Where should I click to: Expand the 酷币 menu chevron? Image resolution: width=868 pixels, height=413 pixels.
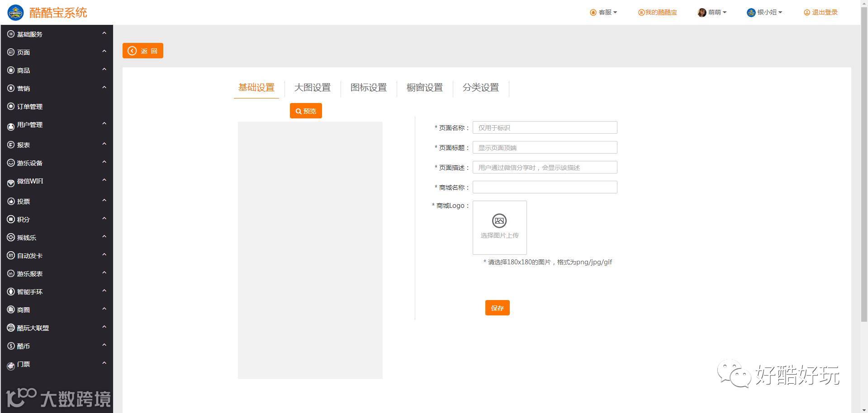click(104, 345)
